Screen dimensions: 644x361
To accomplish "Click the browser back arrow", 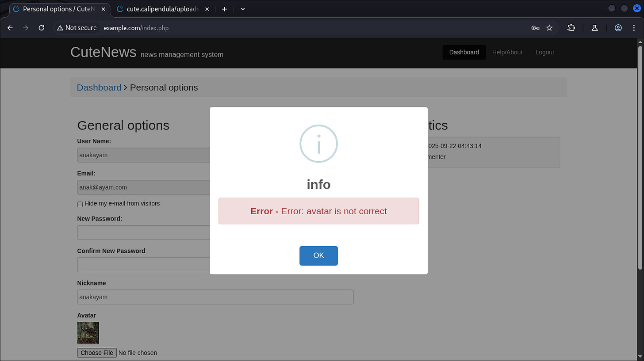I will coord(10,28).
